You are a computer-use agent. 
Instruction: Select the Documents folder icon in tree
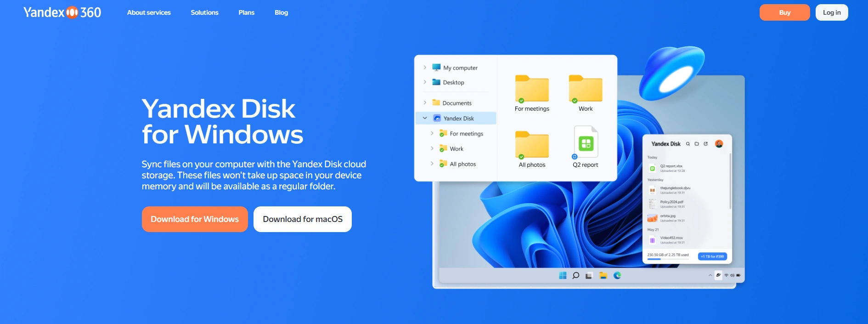(436, 103)
